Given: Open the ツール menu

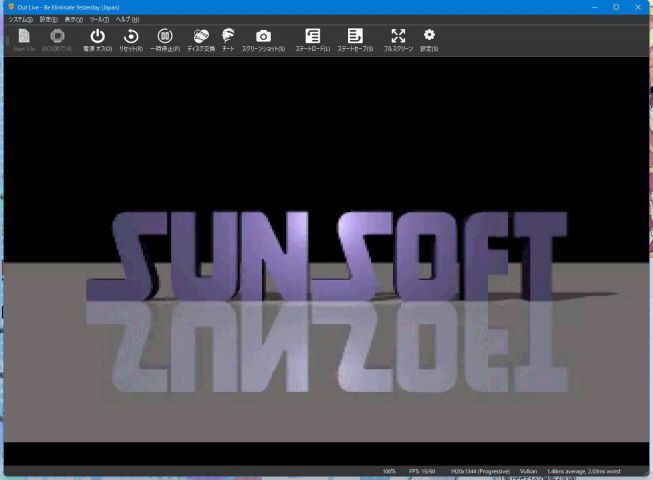Looking at the screenshot, I should (x=99, y=20).
